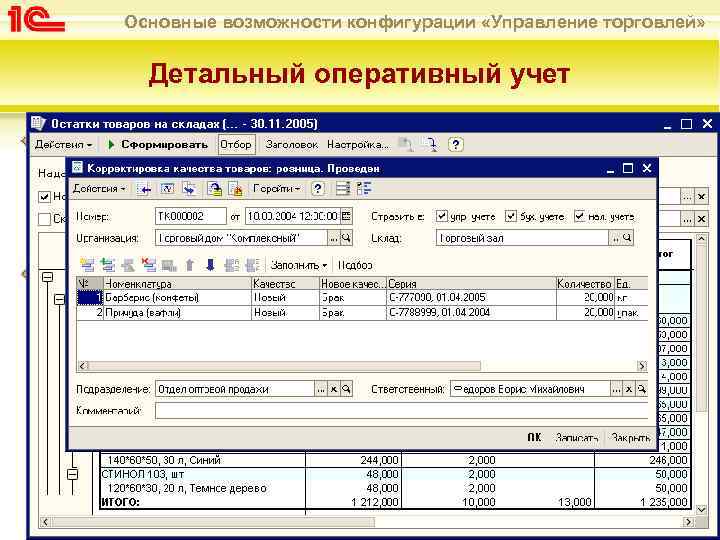Click the Серия column header
This screenshot has width=720, height=540.
point(472,283)
